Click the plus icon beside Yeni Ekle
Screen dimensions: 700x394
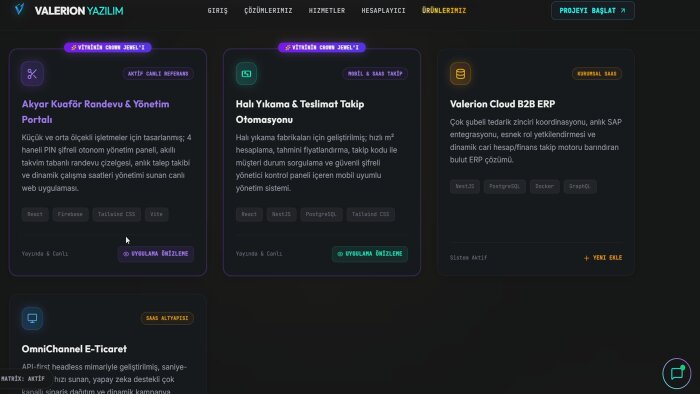[586, 258]
